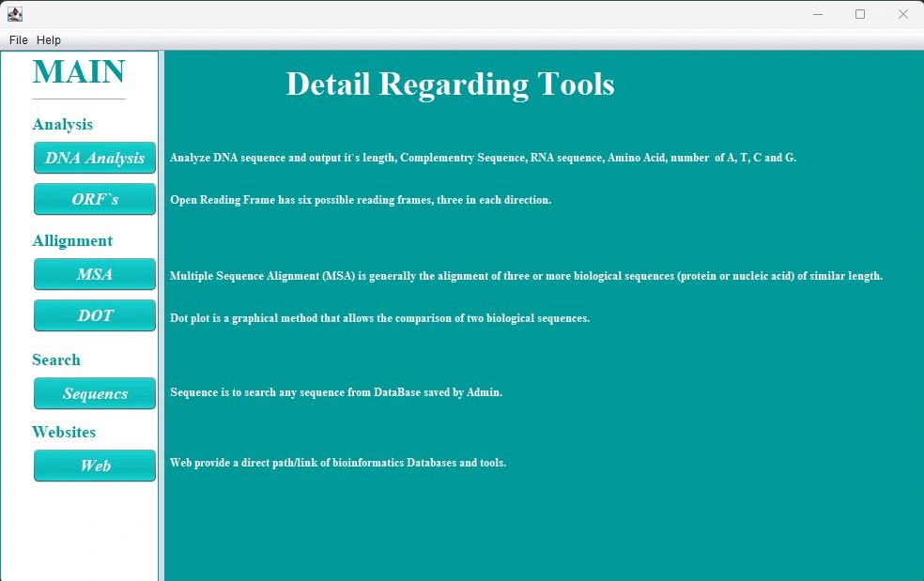Select the Websites section label
This screenshot has width=924, height=581.
pos(64,432)
